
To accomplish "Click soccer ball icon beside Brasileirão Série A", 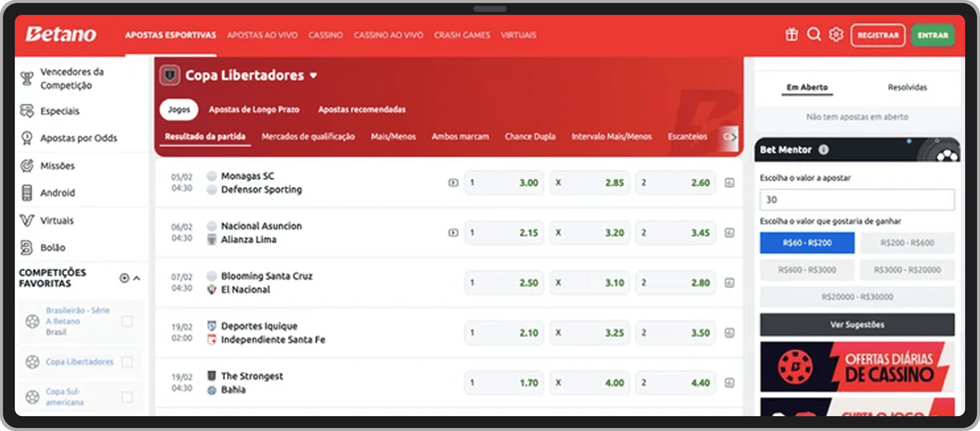I will click(32, 321).
